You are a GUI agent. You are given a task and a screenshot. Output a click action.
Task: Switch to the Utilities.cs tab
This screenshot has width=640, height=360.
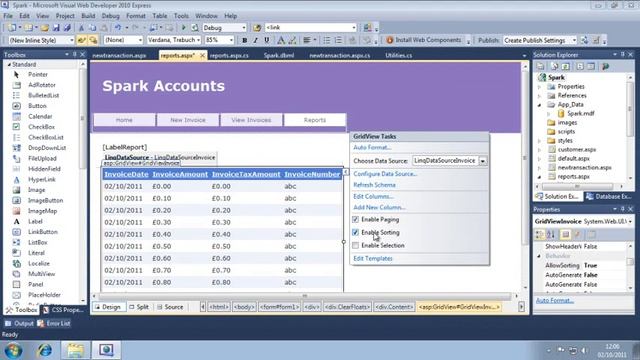click(398, 56)
